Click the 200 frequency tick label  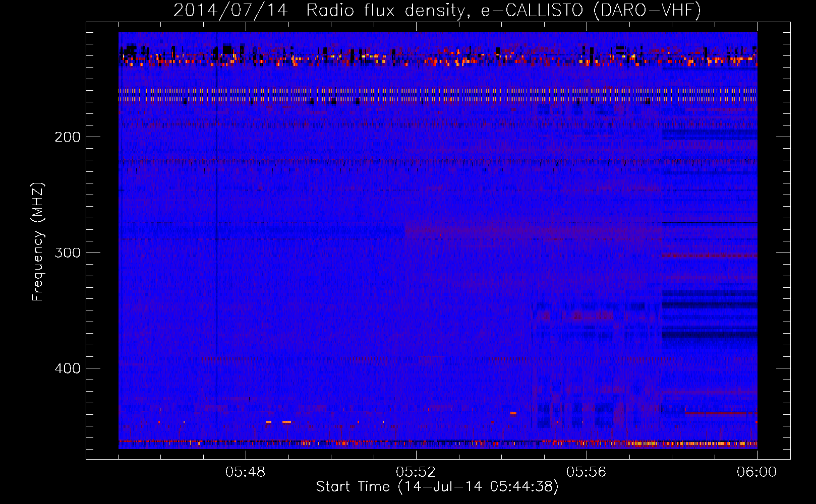point(68,137)
